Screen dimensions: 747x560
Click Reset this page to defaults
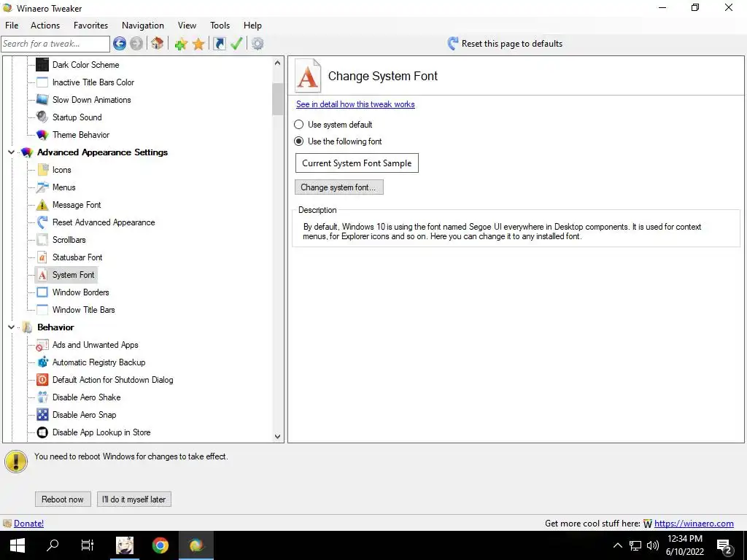coord(512,44)
